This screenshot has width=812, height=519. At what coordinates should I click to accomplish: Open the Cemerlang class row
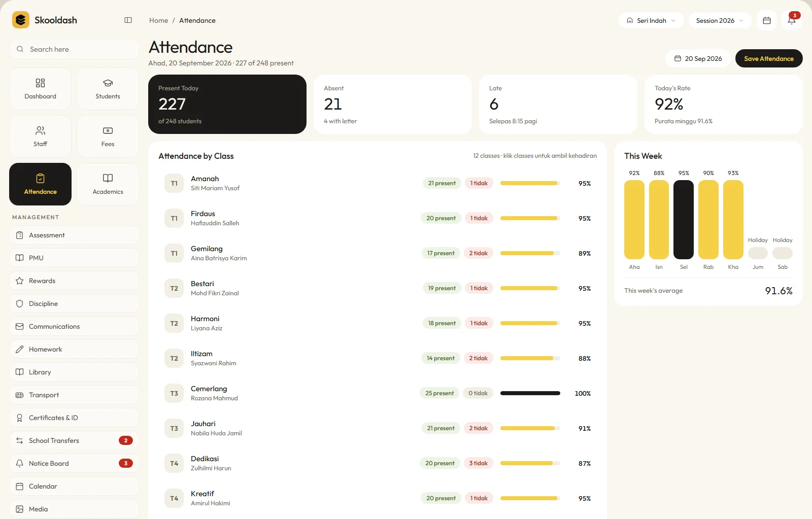[378, 394]
